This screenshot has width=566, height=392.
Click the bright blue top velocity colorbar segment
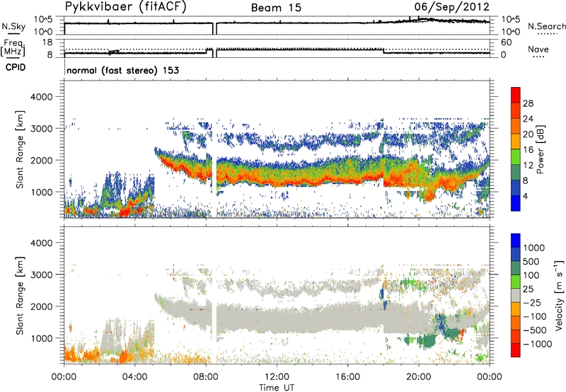point(516,241)
